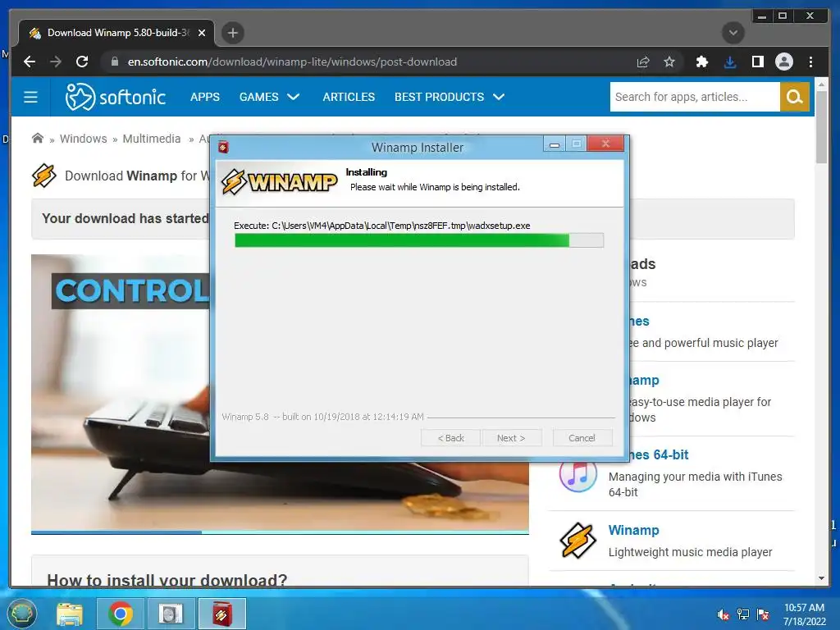Click the network tray icon
The height and width of the screenshot is (630, 840).
tap(743, 614)
